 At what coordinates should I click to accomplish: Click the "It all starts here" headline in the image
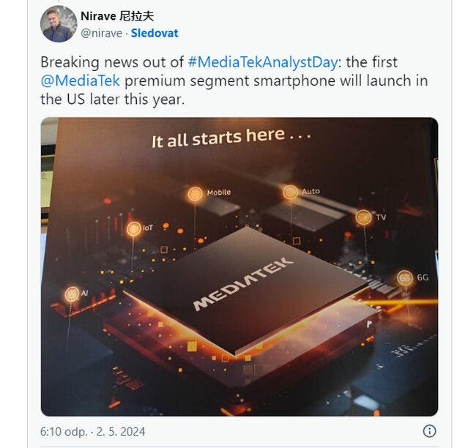(x=231, y=138)
